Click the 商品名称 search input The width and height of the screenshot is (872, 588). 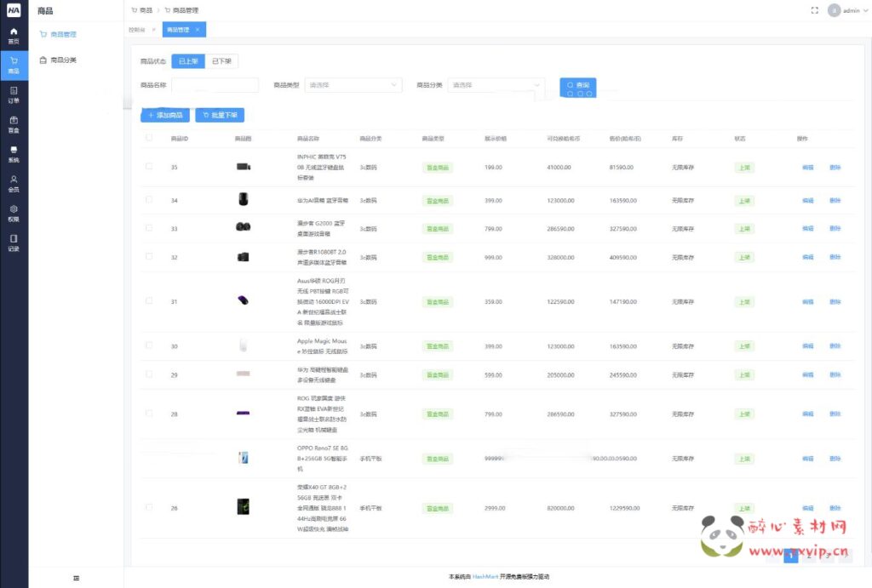[x=215, y=85]
